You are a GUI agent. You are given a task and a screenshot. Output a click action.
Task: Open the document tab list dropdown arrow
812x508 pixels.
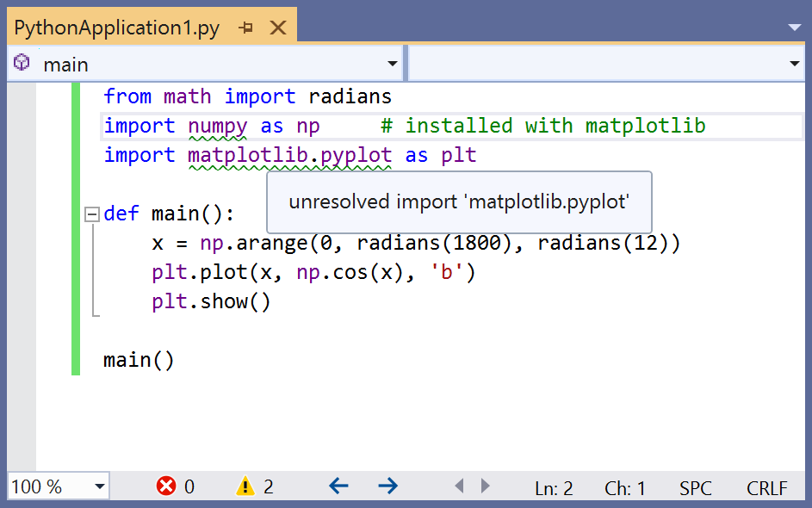(794, 28)
